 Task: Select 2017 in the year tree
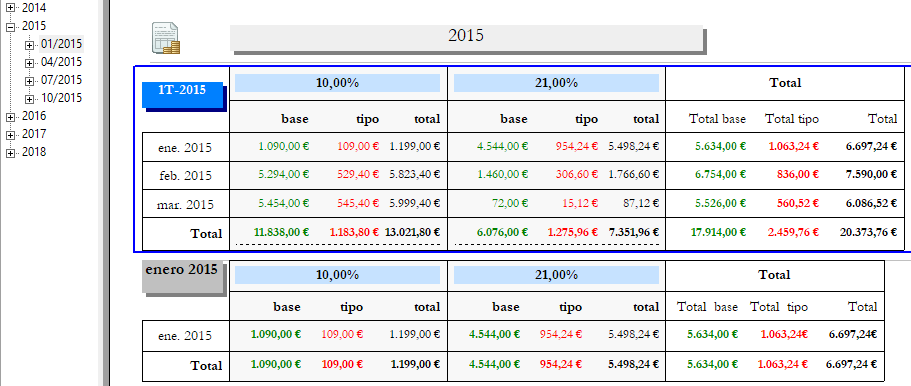coord(34,134)
